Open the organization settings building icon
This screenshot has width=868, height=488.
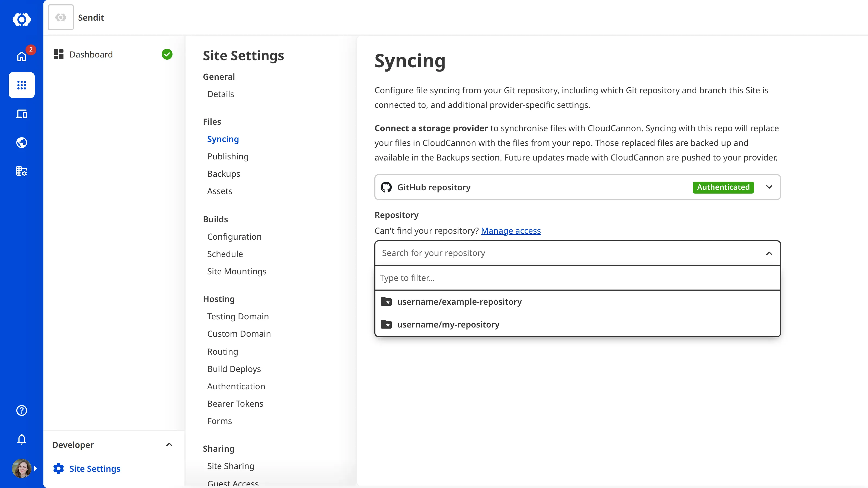tap(22, 171)
